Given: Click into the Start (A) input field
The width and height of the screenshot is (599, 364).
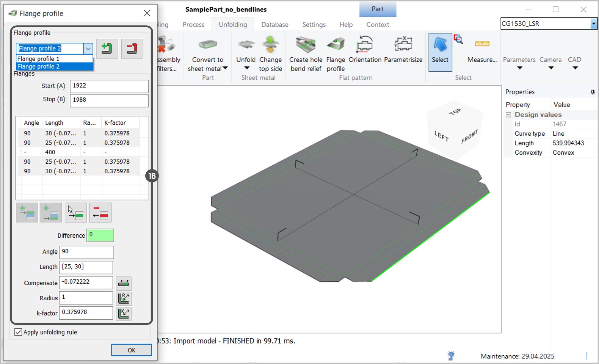Looking at the screenshot, I should pyautogui.click(x=109, y=86).
